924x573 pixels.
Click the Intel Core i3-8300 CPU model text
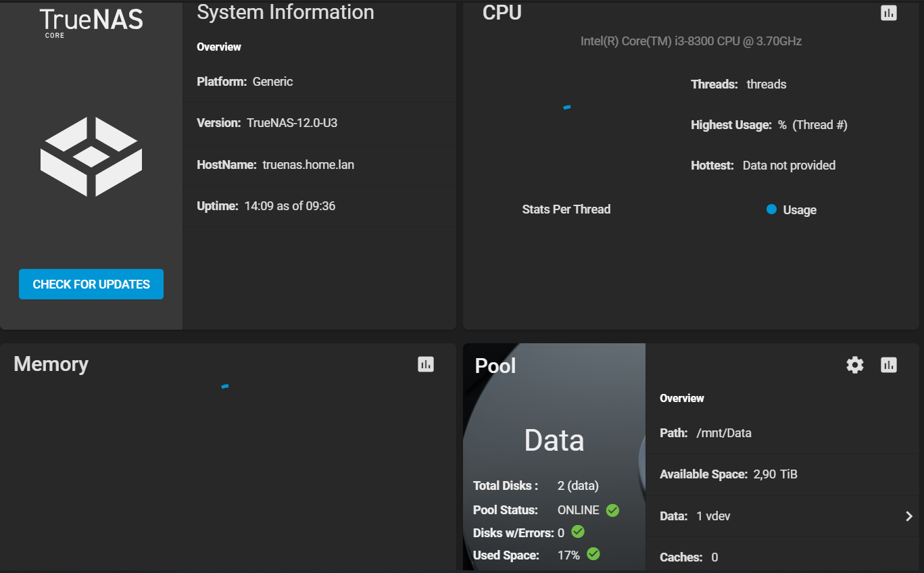click(691, 41)
